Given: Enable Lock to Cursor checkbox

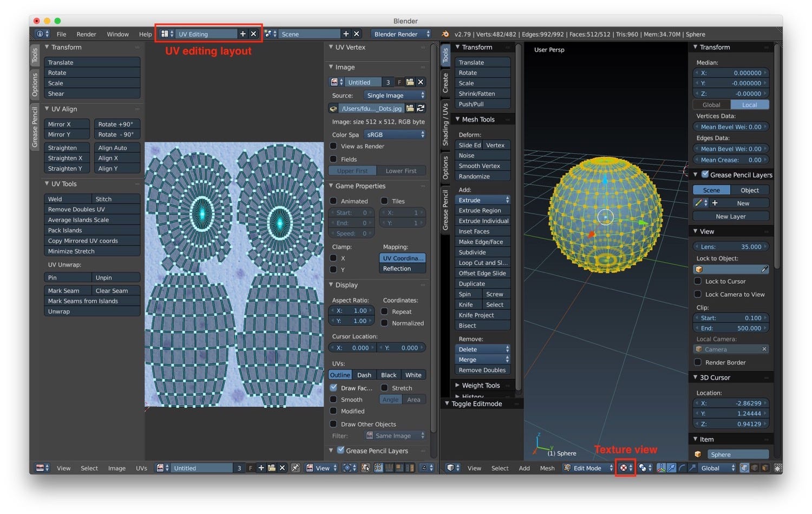Looking at the screenshot, I should [x=698, y=281].
